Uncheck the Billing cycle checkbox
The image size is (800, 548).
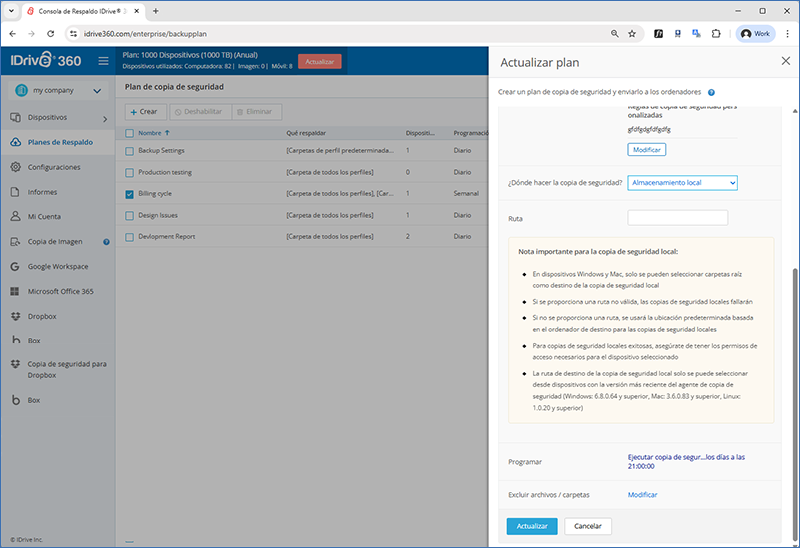(129, 194)
